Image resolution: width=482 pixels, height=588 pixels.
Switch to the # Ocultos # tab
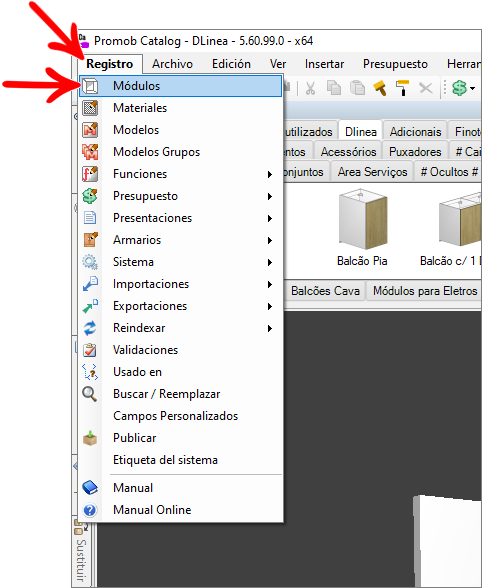tap(449, 172)
